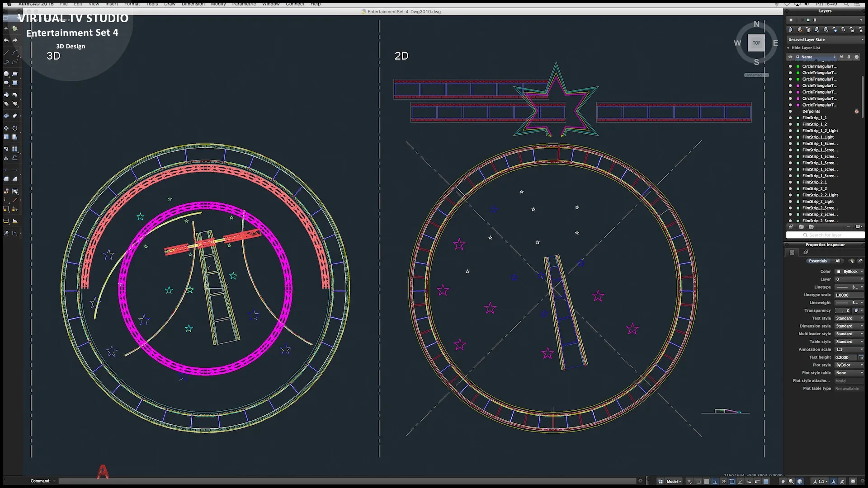
Task: Select the Mirror tool in the toolbar
Action: tap(6, 158)
